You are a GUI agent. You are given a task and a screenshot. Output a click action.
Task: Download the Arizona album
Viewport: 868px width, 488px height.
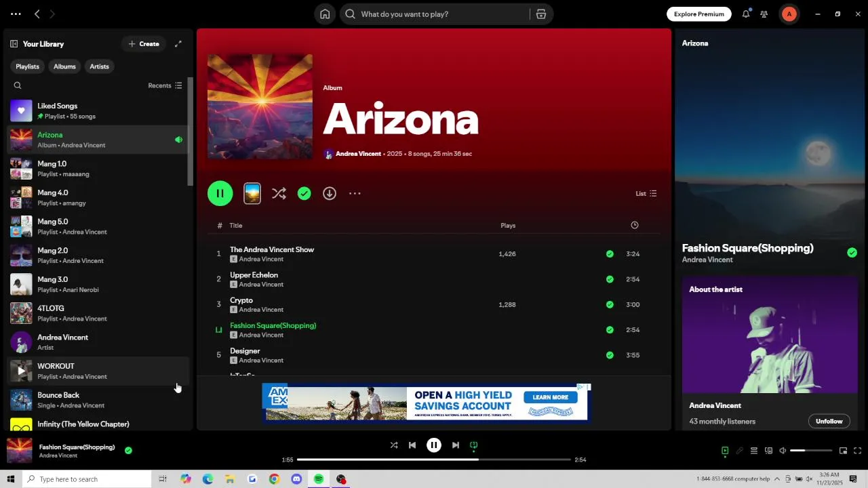(330, 194)
